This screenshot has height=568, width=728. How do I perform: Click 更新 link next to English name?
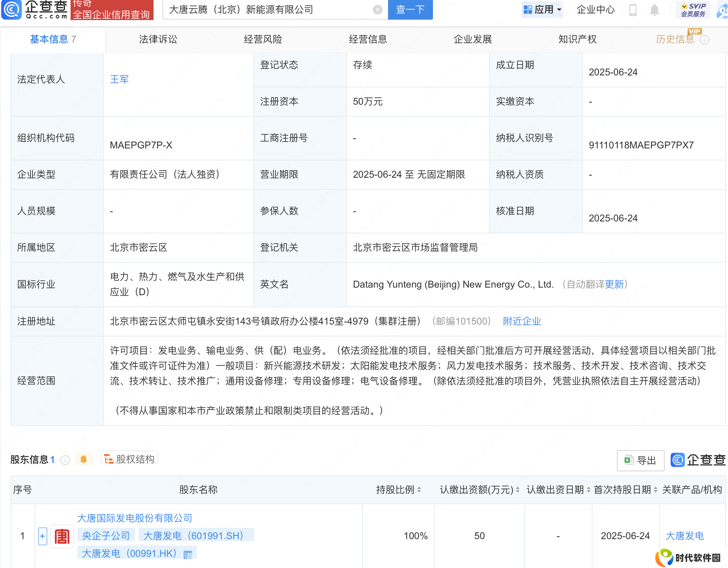(x=614, y=284)
